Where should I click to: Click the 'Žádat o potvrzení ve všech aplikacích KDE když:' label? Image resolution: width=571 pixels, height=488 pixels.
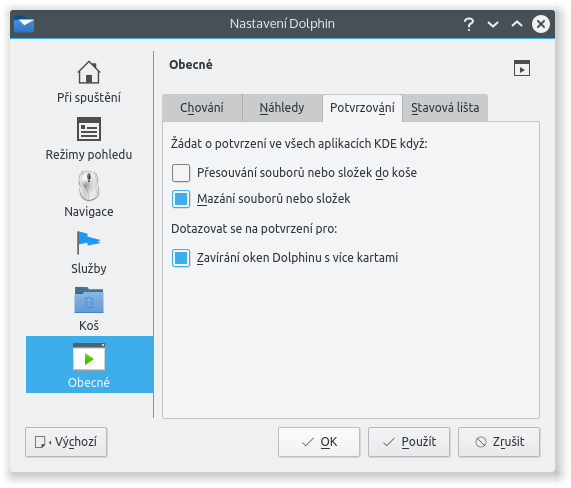coord(299,143)
